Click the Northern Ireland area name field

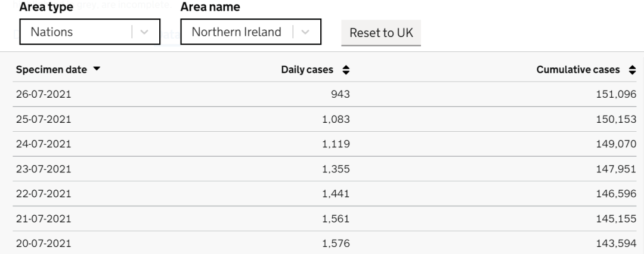point(237,32)
